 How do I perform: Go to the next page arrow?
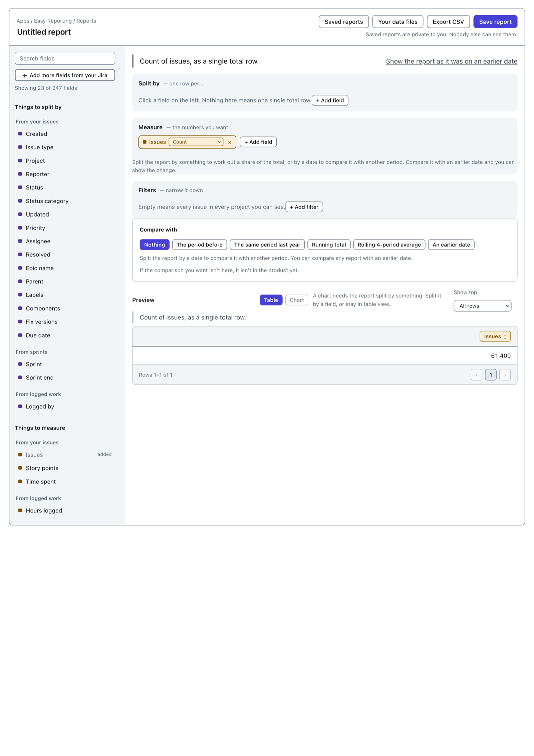pyautogui.click(x=505, y=375)
